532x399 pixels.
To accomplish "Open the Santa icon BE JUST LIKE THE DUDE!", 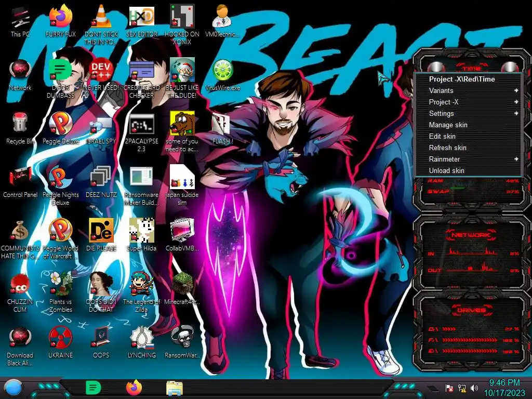I will 182,71.
